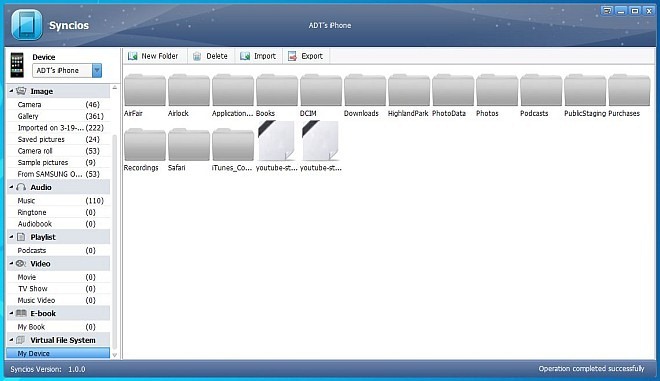Collapse the Playlist section triangle
Viewport: 660px width, 381px height.
coord(11,237)
